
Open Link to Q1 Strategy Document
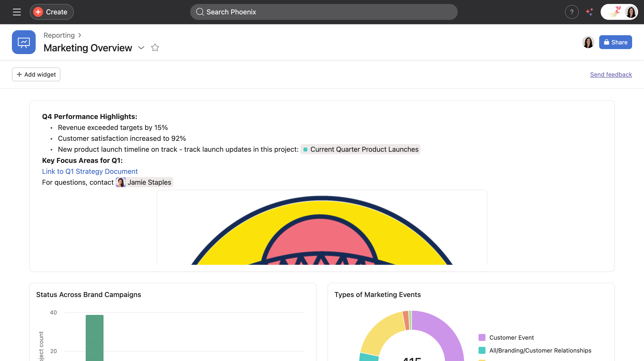(89, 171)
